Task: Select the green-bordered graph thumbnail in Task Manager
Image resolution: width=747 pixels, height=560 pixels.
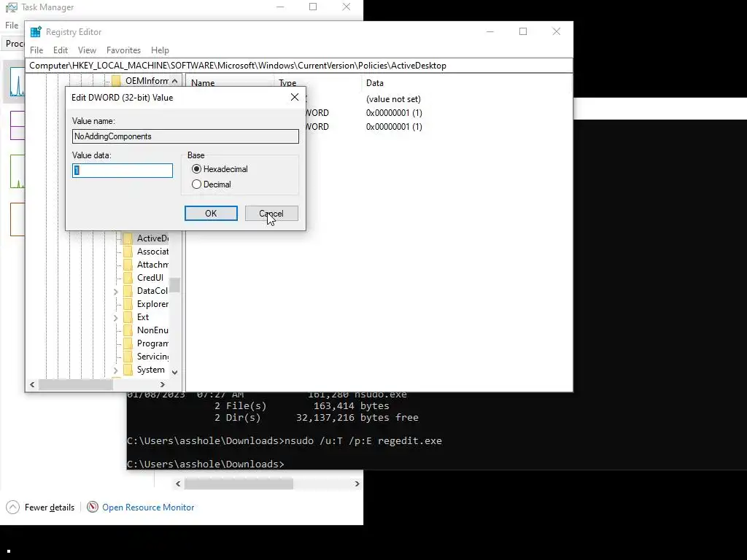Action: (x=18, y=171)
